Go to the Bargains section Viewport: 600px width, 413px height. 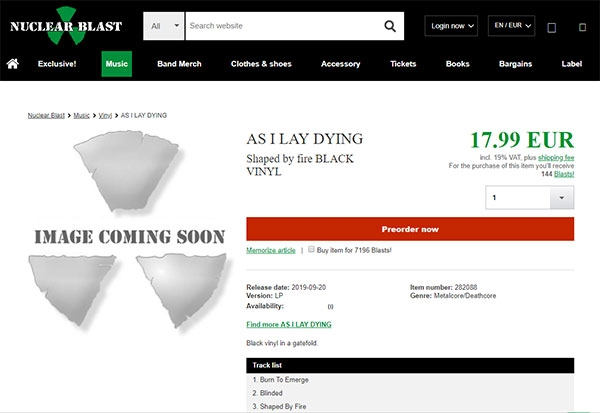point(516,64)
